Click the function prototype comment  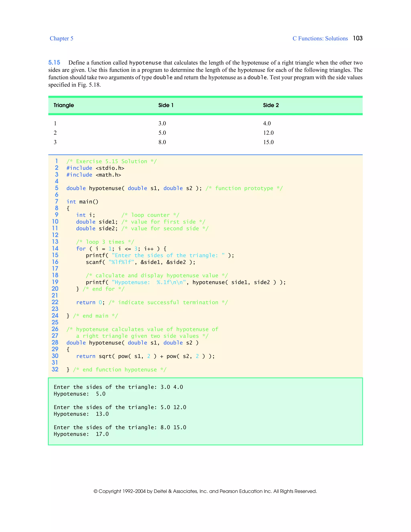pyautogui.click(x=244, y=188)
